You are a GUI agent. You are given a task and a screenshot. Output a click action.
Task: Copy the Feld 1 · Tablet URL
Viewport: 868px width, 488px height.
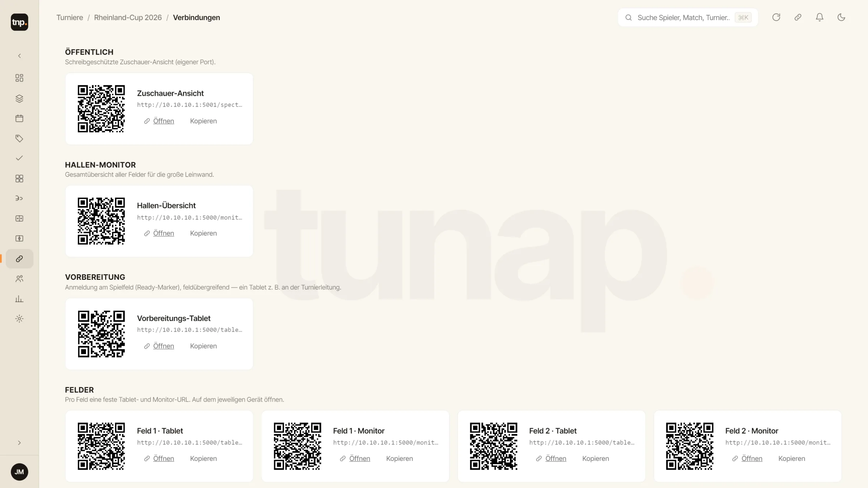click(204, 459)
